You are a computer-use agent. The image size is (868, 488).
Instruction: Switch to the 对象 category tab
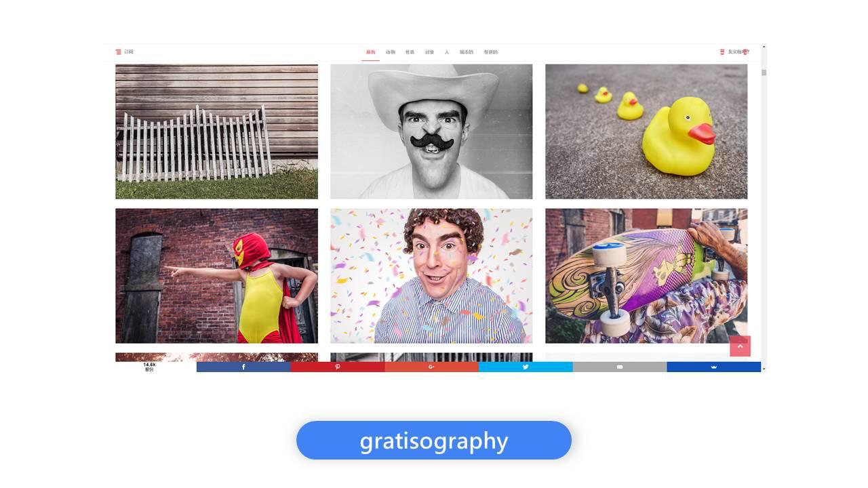tap(429, 52)
